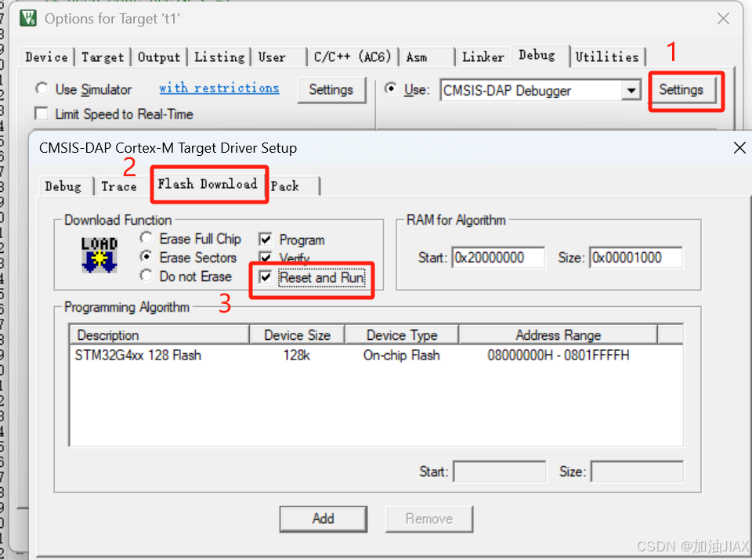This screenshot has width=752, height=560.
Task: Toggle the Verify checkbox
Action: click(266, 258)
